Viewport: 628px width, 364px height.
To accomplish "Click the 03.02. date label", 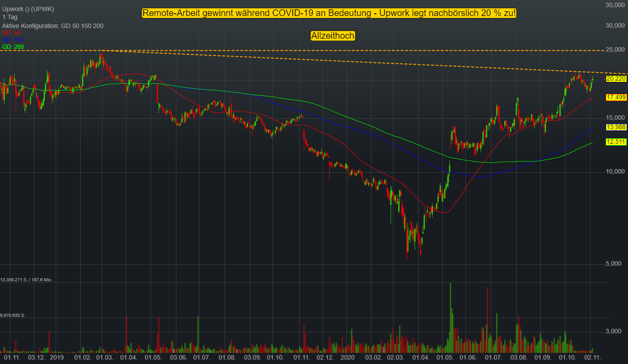I will tap(373, 357).
